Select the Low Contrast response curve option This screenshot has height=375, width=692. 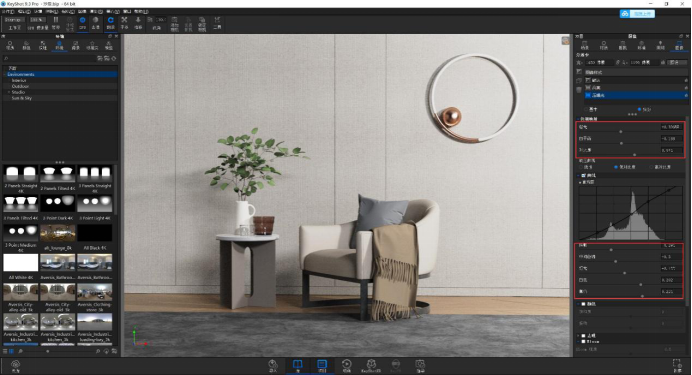pyautogui.click(x=616, y=167)
